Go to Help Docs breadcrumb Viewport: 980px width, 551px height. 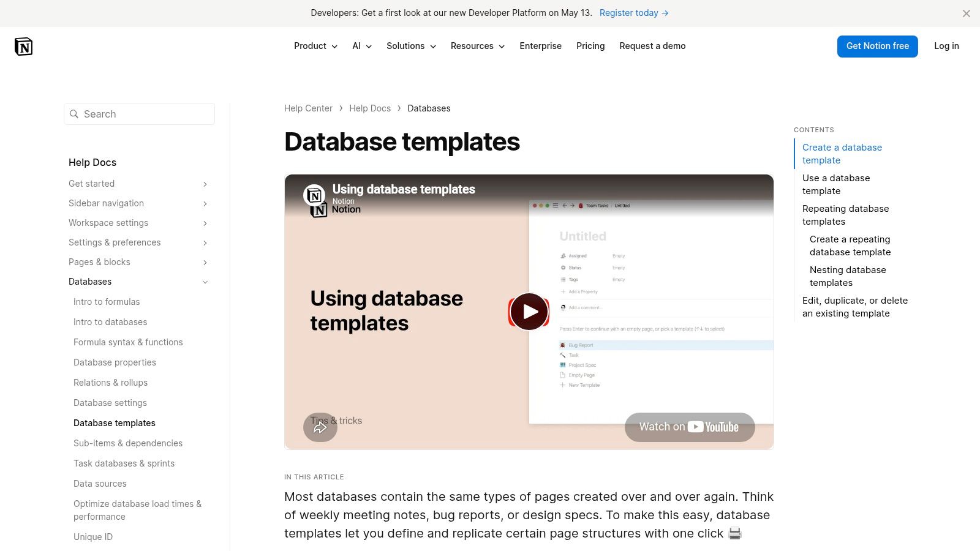(370, 108)
